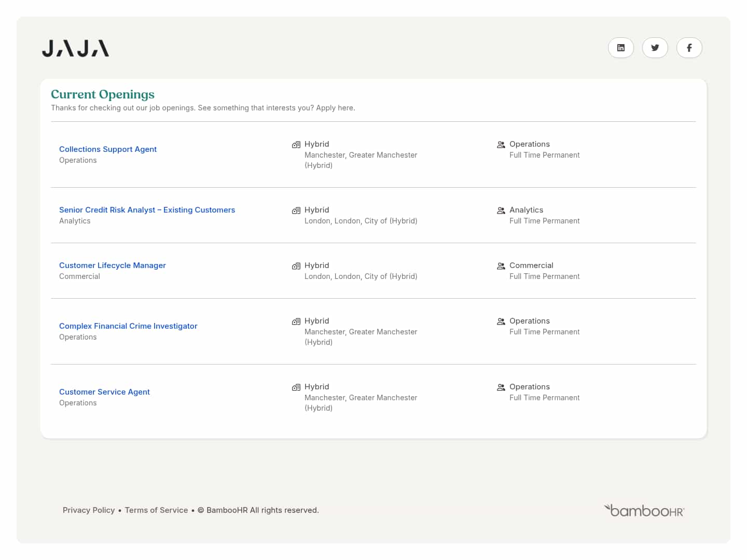Open the Facebook social icon
The image size is (747, 560).
tap(689, 48)
